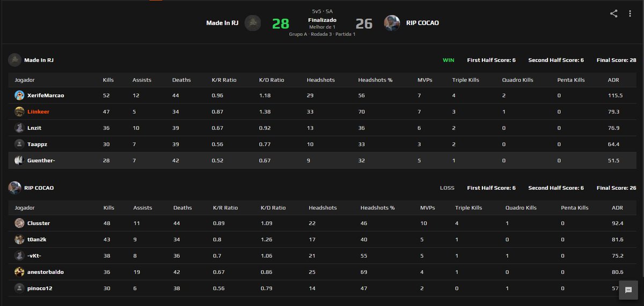Click K/D Ratio header in Made In RJ table
This screenshot has height=306, width=644.
(272, 80)
